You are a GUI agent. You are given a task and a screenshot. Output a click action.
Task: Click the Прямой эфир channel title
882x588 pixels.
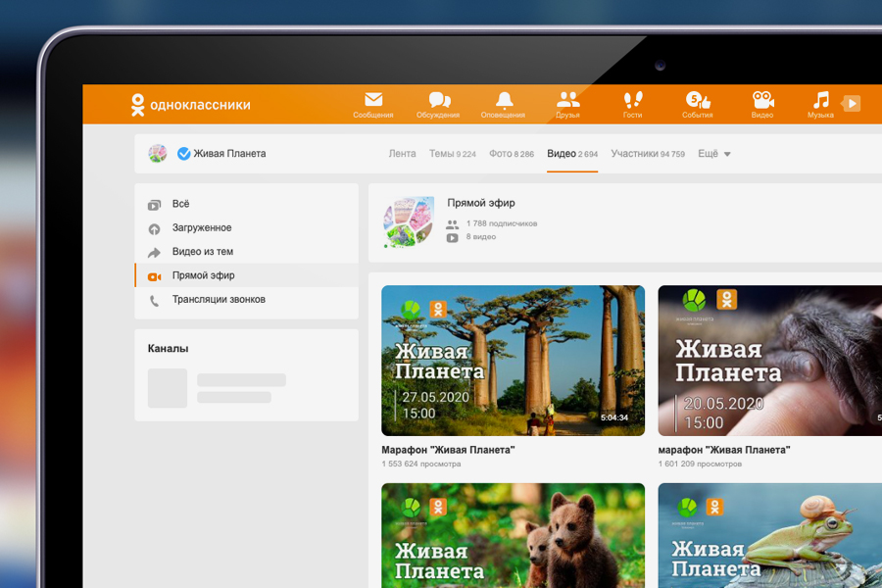(x=481, y=203)
